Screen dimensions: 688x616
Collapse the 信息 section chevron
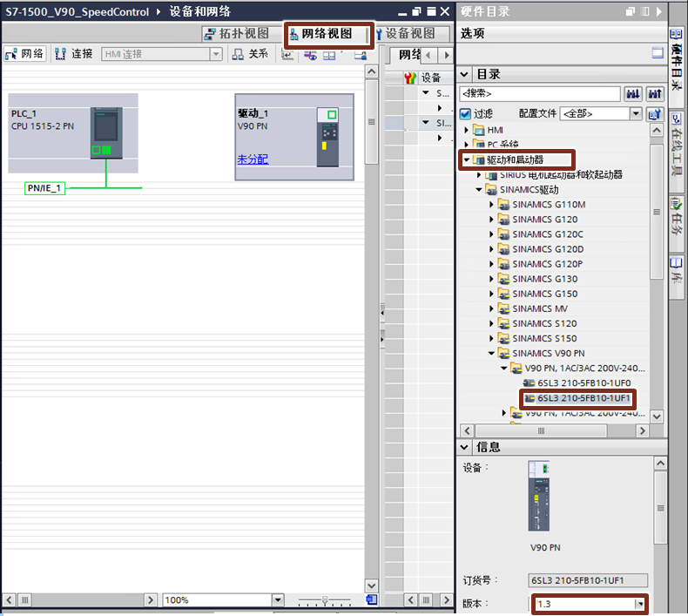click(x=464, y=447)
